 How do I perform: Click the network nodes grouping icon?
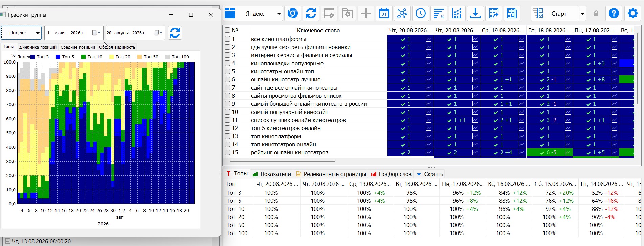click(402, 14)
